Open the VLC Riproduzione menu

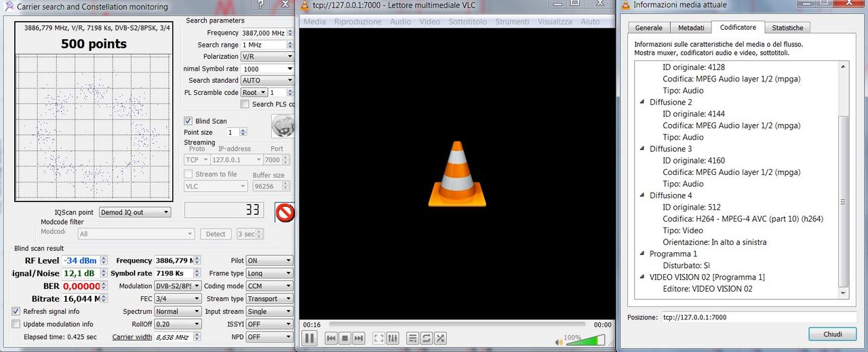click(358, 22)
